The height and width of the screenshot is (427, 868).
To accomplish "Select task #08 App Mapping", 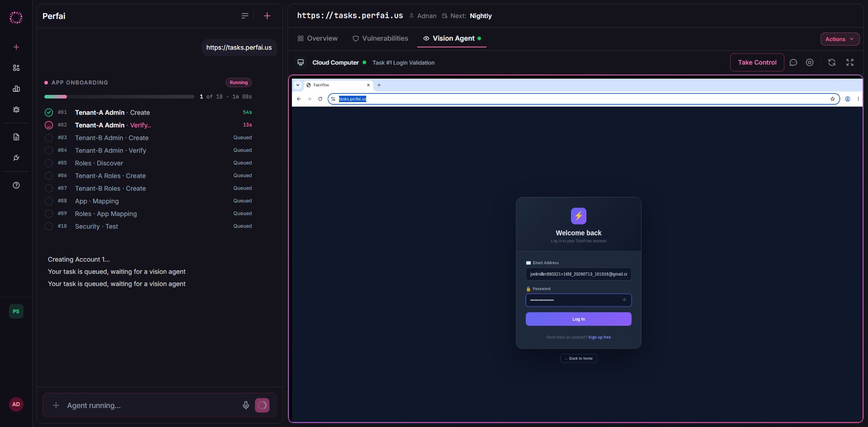I will pyautogui.click(x=149, y=201).
